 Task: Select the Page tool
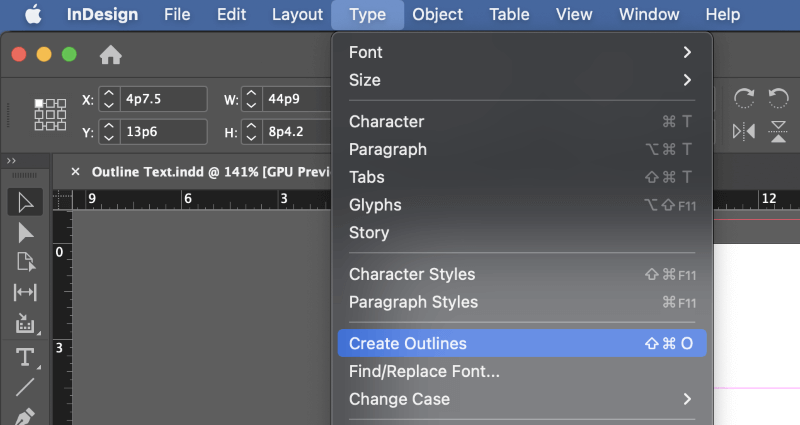click(25, 262)
